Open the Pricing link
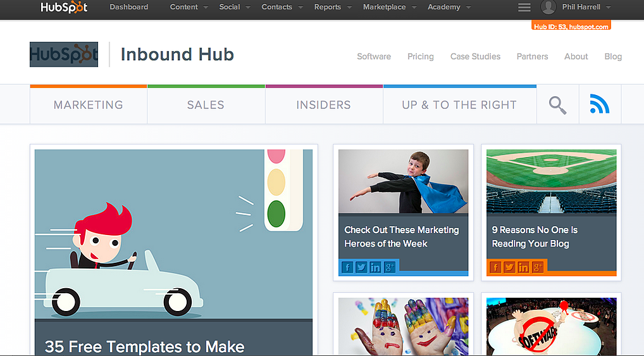This screenshot has height=356, width=644. [x=421, y=56]
